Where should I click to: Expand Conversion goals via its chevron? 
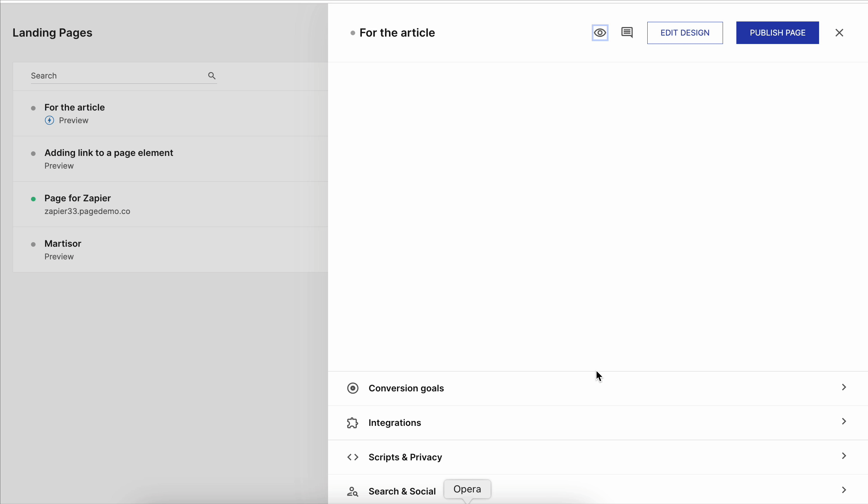click(844, 387)
